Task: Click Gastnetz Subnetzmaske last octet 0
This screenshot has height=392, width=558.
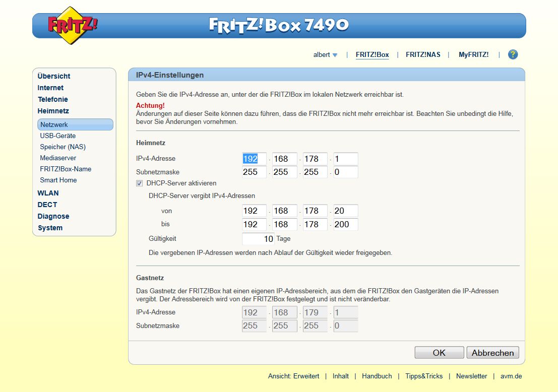Action: [346, 325]
